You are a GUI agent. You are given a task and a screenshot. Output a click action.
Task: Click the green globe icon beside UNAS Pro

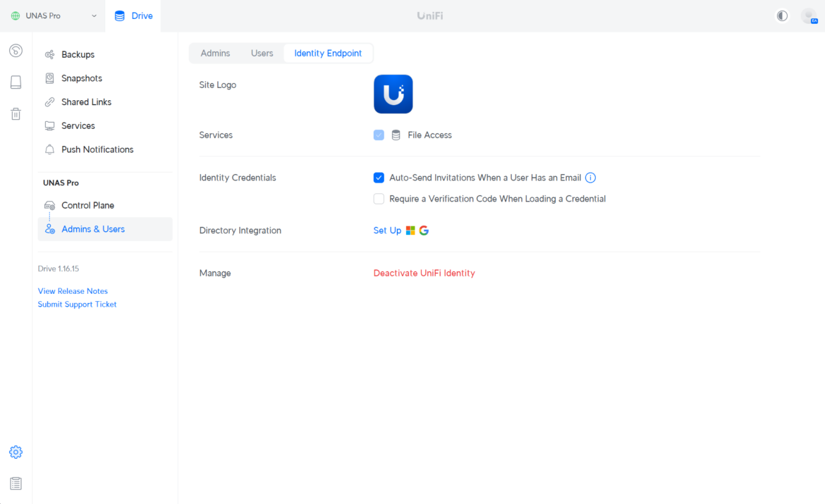16,16
